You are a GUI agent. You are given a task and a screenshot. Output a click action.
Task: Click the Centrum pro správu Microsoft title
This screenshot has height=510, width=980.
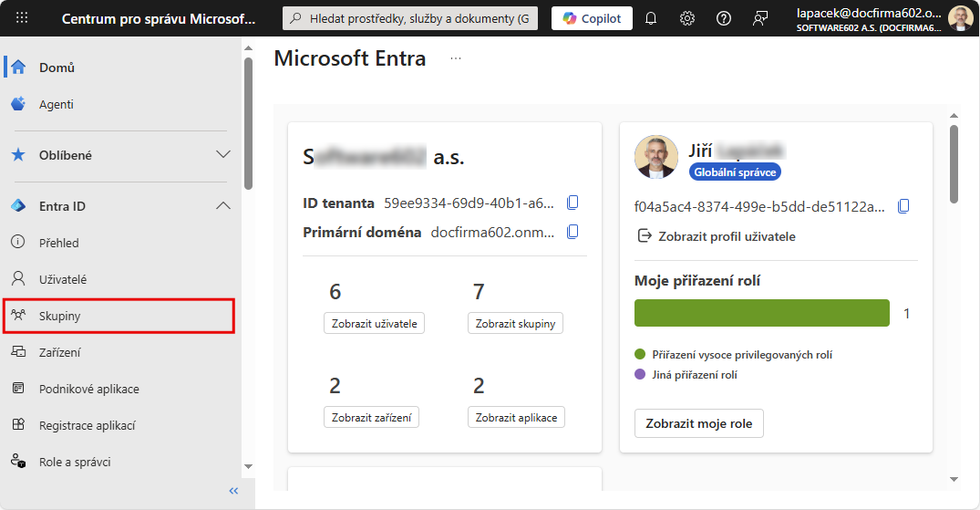coord(158,19)
